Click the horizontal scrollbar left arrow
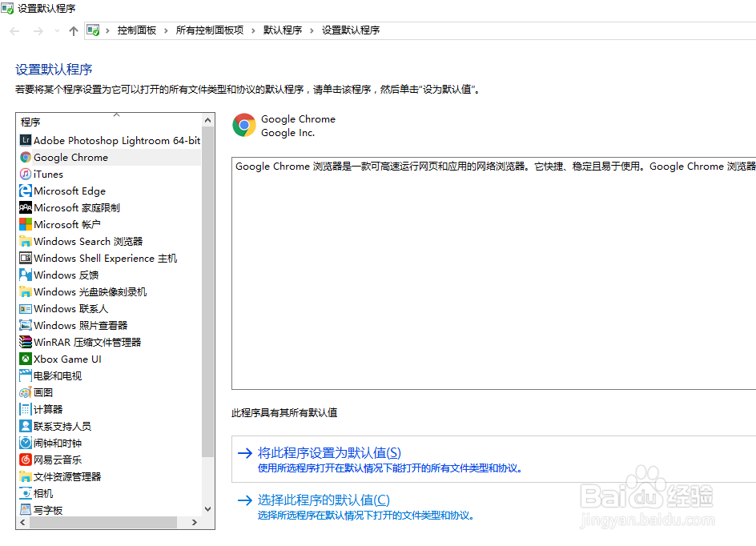756x546 pixels. [x=22, y=523]
